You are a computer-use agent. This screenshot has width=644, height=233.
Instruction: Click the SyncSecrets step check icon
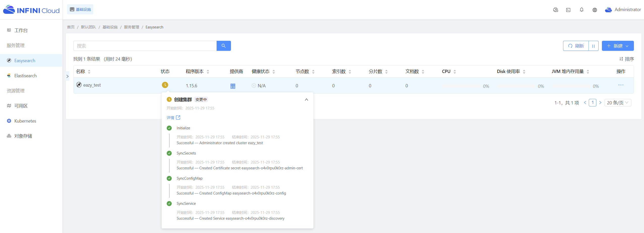[x=169, y=153]
